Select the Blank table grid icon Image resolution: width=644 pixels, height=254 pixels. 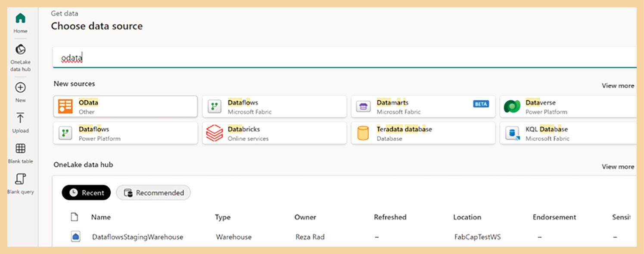[20, 149]
